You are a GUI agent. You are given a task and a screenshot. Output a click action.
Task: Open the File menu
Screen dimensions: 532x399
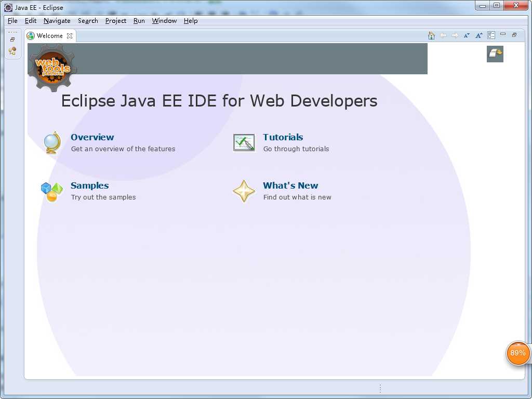12,21
